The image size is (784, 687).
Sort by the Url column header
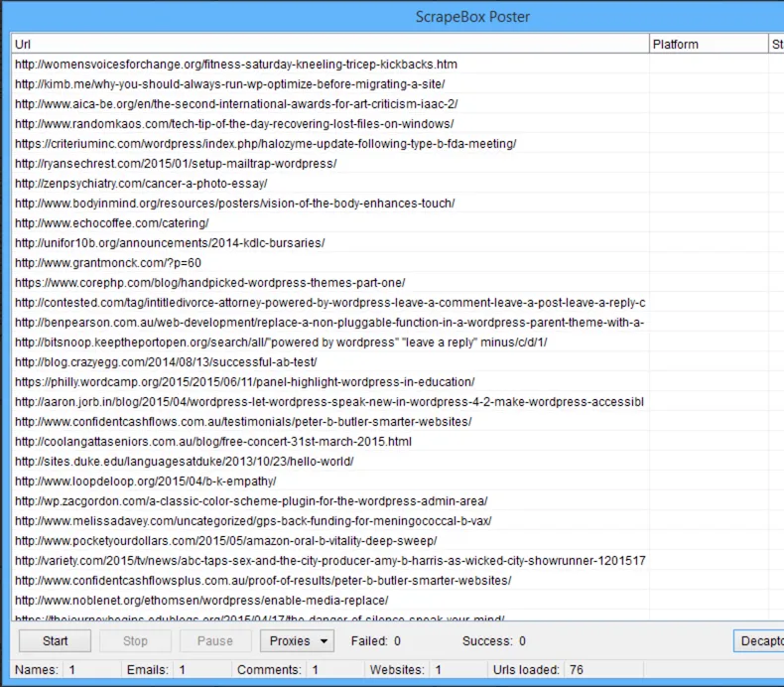coord(330,44)
